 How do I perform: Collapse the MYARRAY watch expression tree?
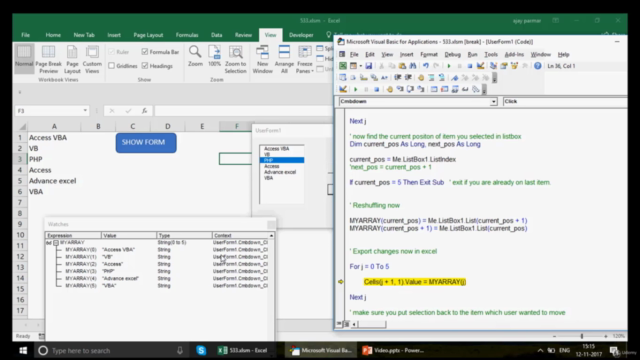[56, 242]
